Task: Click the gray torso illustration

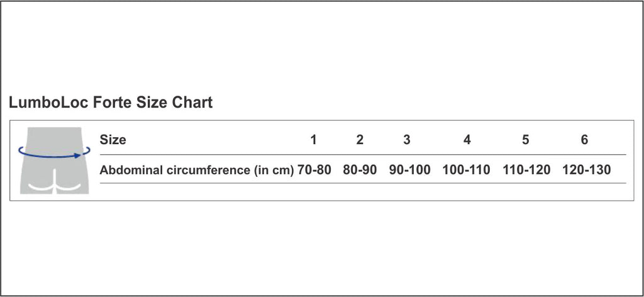Action: [54, 171]
